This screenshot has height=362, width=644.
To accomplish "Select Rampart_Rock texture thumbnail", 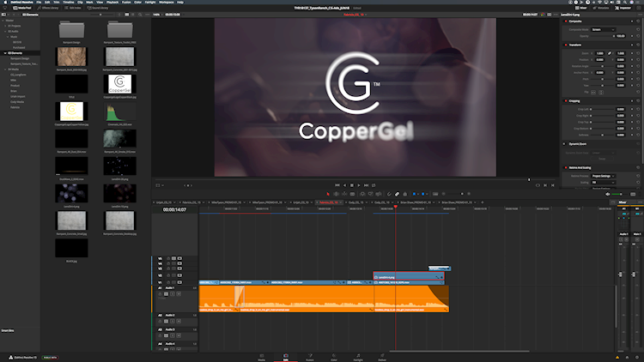I will (71, 57).
